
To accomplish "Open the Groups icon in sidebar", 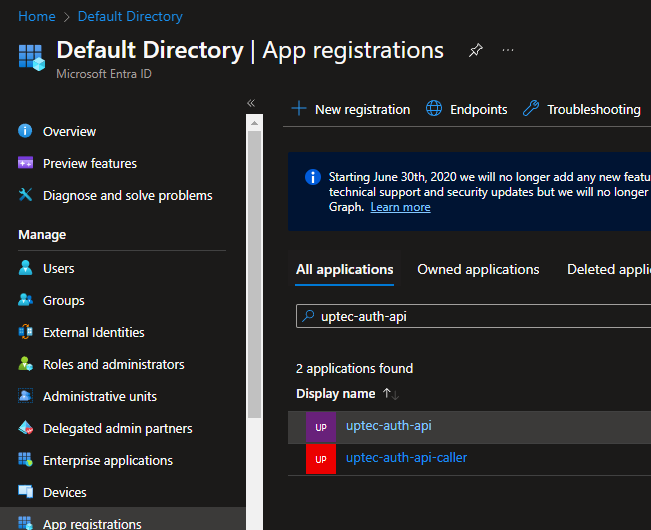I will click(x=26, y=300).
